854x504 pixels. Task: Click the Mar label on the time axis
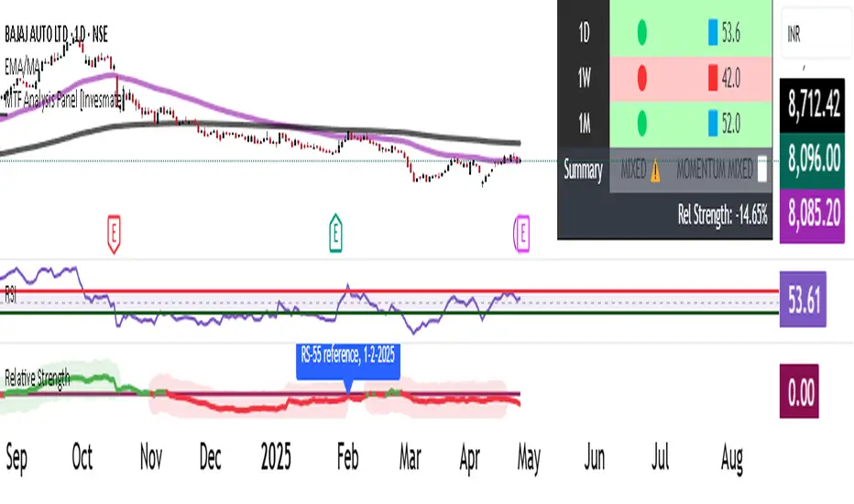point(411,456)
